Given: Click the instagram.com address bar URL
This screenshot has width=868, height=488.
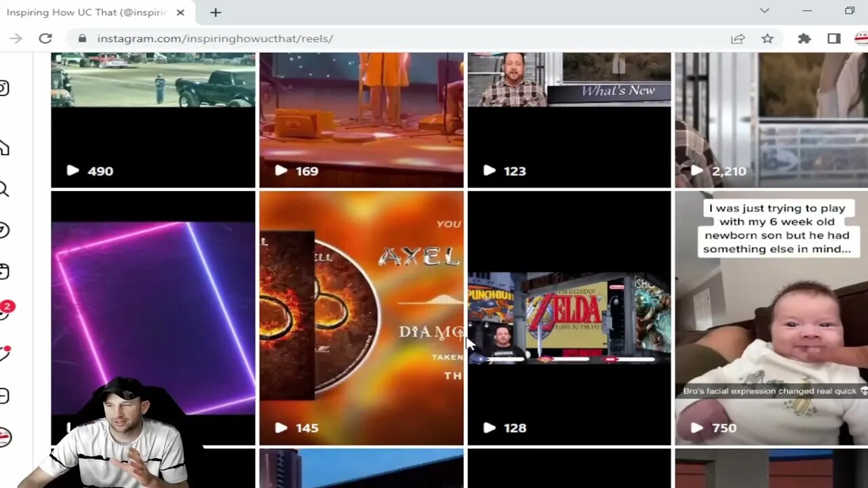Looking at the screenshot, I should [214, 39].
